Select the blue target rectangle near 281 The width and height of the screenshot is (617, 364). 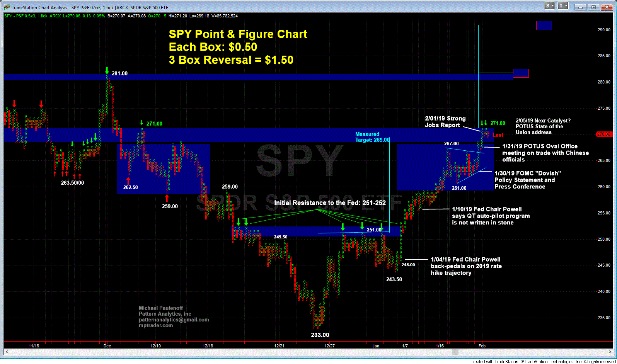[521, 73]
